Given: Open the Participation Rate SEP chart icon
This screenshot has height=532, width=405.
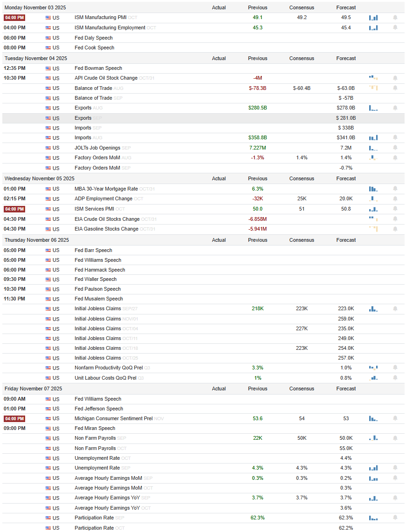Looking at the screenshot, I should tap(373, 518).
